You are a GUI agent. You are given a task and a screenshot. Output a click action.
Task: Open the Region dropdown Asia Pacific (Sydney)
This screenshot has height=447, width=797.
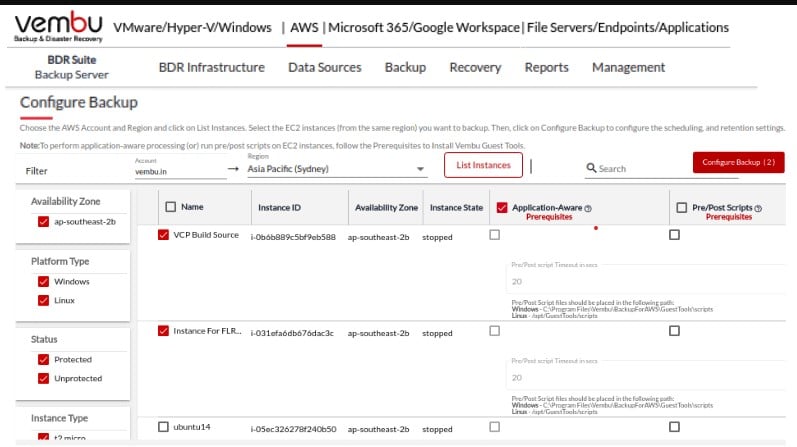tap(336, 169)
